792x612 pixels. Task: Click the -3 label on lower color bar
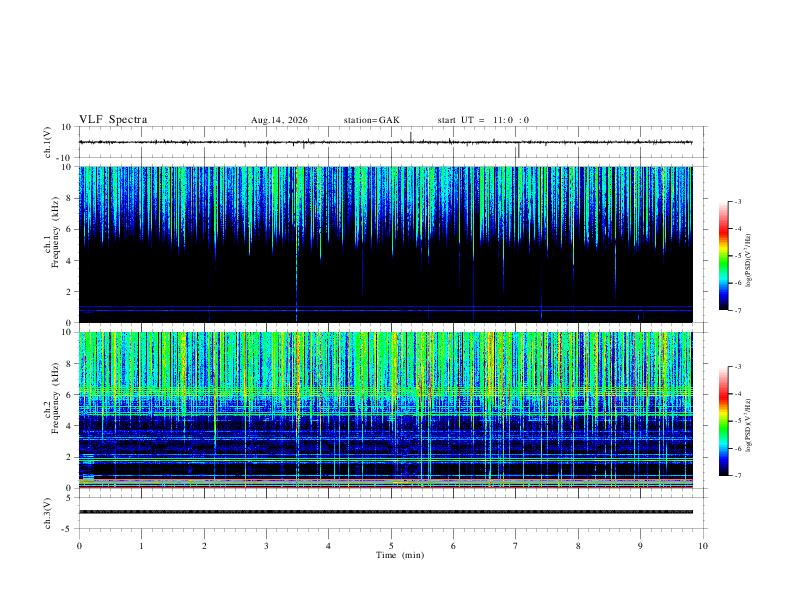pyautogui.click(x=738, y=367)
